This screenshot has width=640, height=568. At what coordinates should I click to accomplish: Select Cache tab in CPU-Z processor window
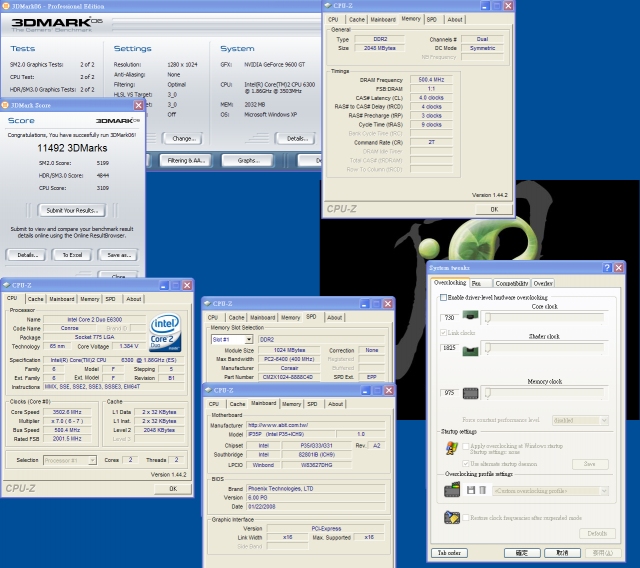36,299
